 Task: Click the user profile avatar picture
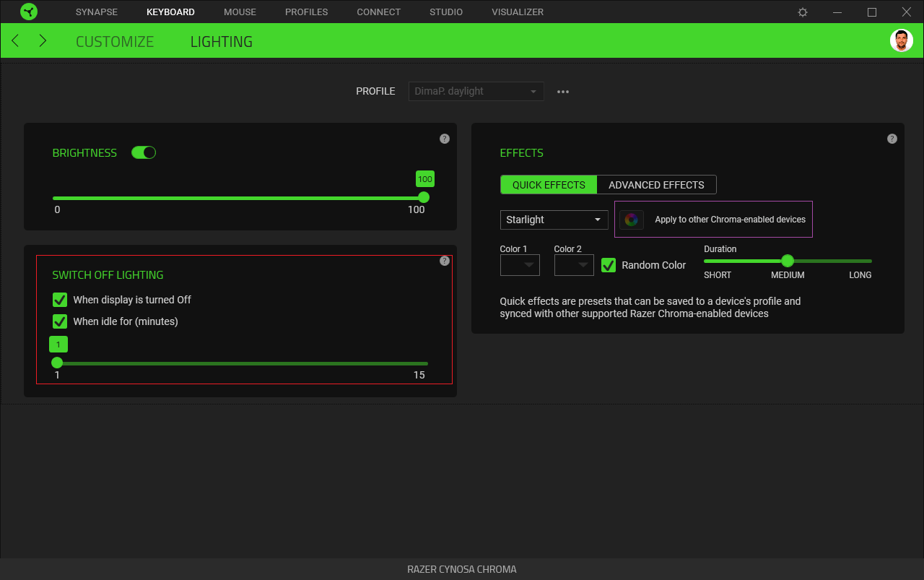[901, 40]
